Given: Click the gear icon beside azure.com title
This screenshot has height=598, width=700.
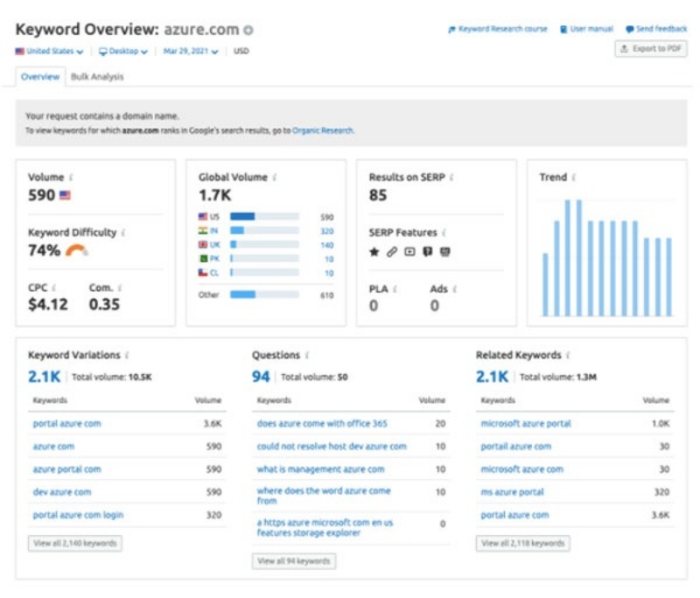Looking at the screenshot, I should (x=248, y=30).
